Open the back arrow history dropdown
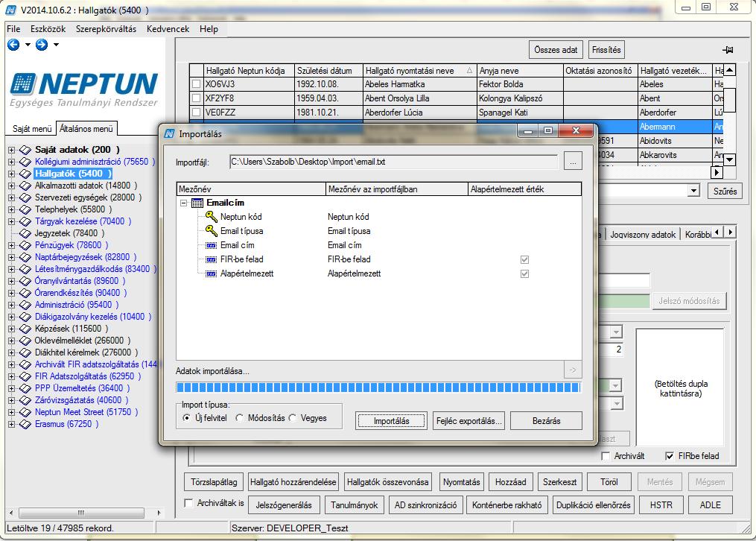 [28, 45]
